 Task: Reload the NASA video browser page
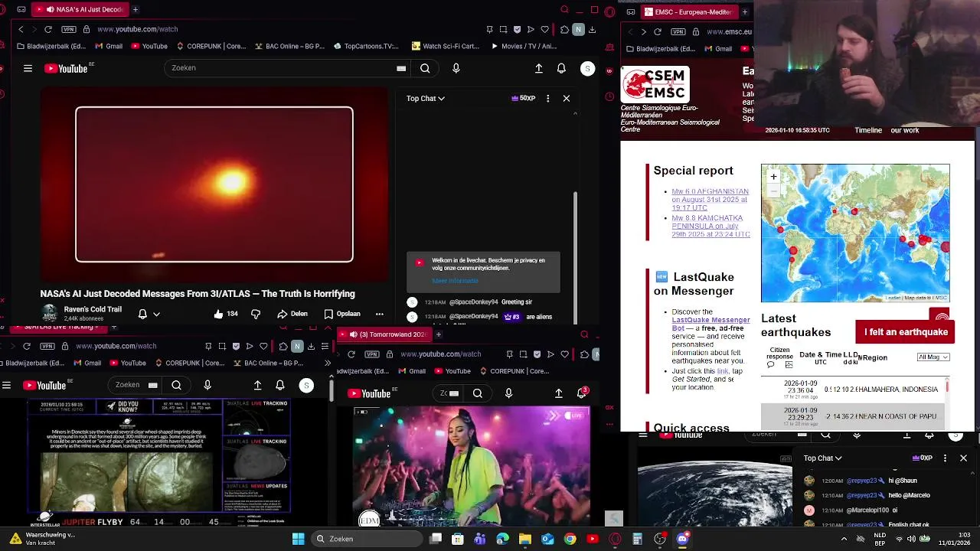click(x=47, y=29)
